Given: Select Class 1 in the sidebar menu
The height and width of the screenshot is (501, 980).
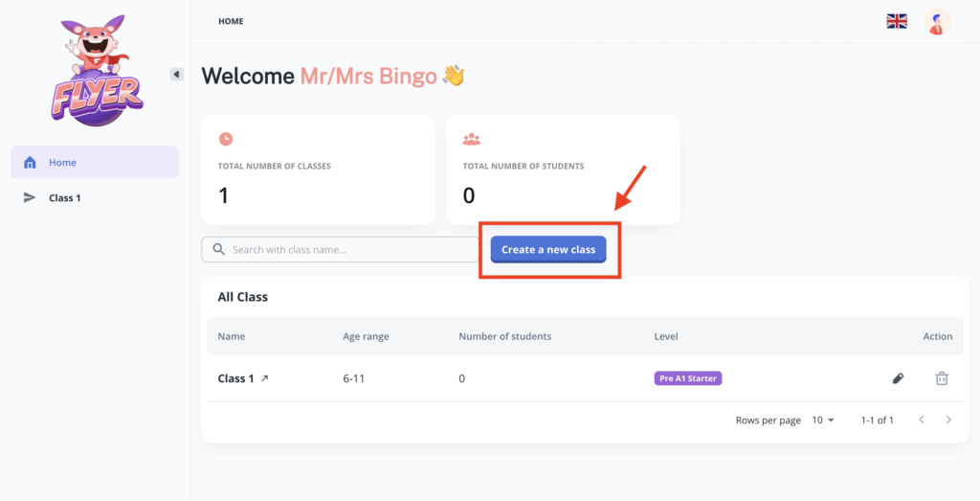Looking at the screenshot, I should [65, 198].
